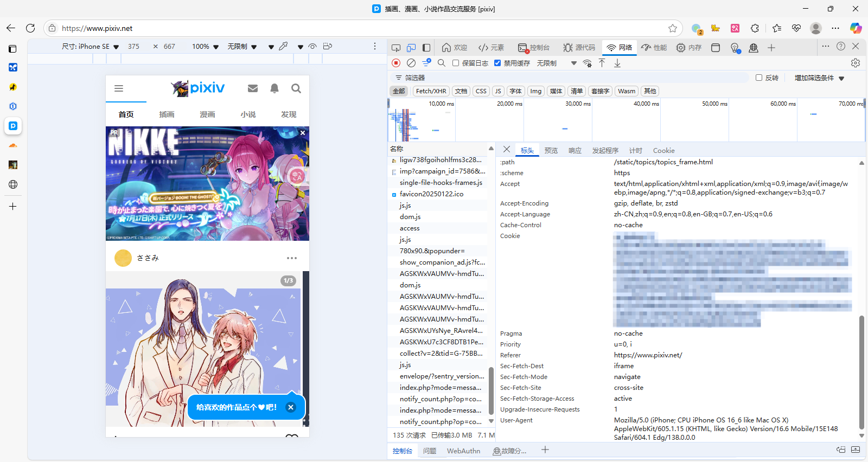Viewport: 868px width, 462px height.
Task: Go to pixiv 发现 tab
Action: point(289,114)
